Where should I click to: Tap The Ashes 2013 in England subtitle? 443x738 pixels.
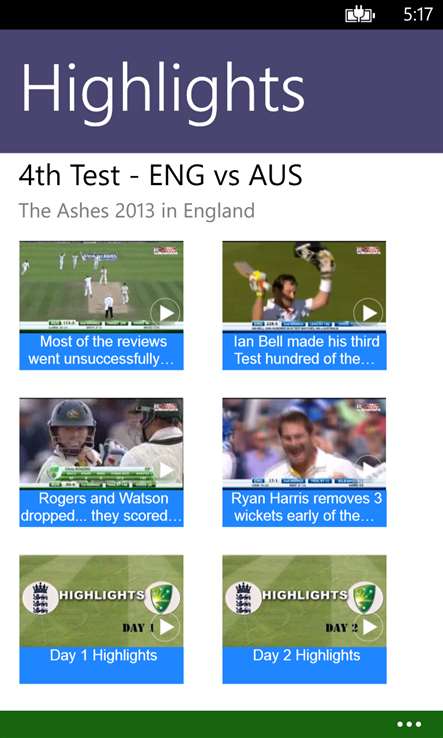coord(137,211)
